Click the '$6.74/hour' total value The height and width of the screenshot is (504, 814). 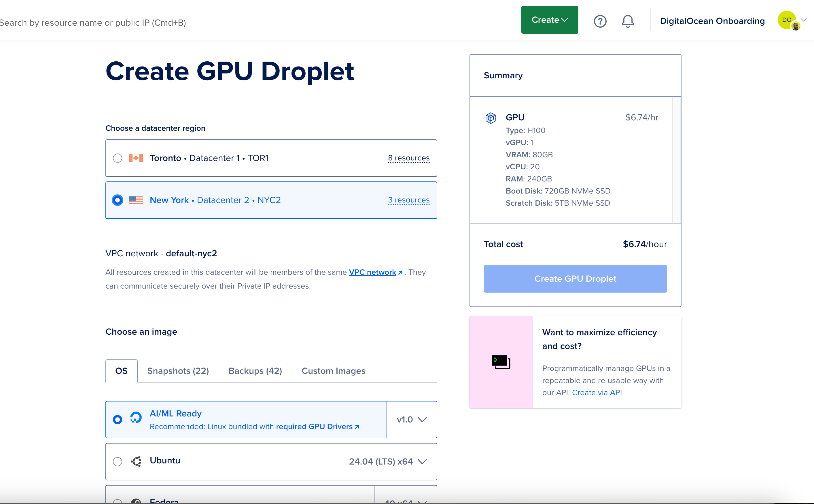coord(645,244)
